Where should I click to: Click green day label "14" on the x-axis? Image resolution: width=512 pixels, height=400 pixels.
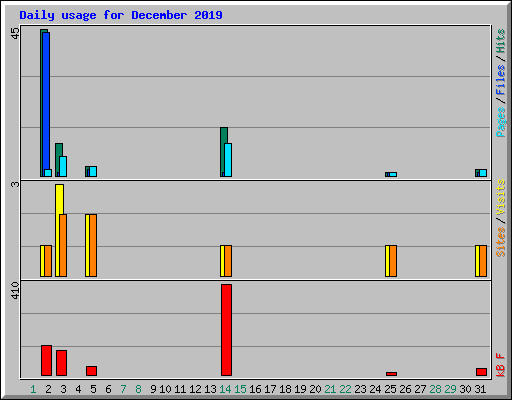225,389
